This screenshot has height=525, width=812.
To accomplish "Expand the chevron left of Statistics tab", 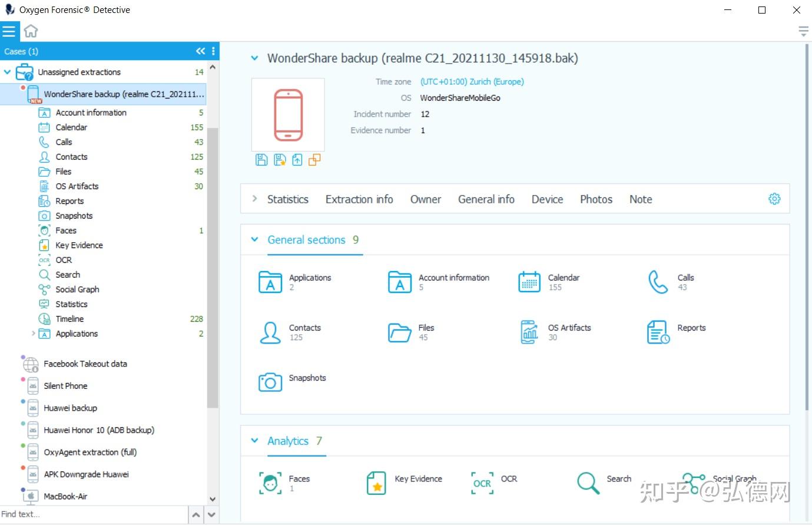I will [x=254, y=199].
